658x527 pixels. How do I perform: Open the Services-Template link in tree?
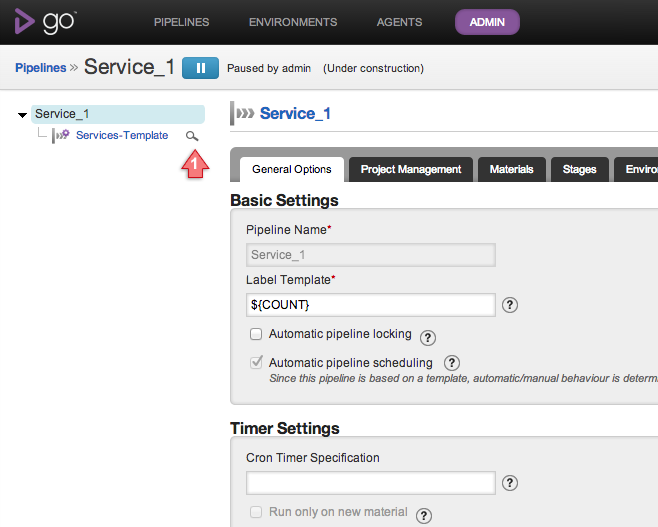(x=122, y=135)
